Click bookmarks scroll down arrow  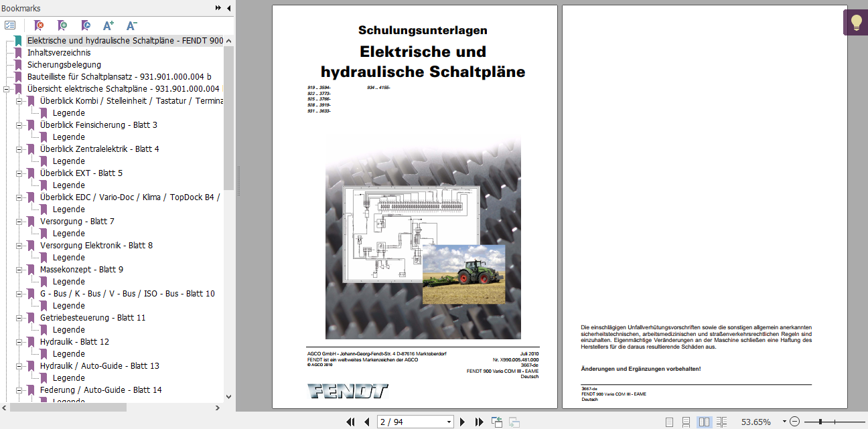pos(229,397)
